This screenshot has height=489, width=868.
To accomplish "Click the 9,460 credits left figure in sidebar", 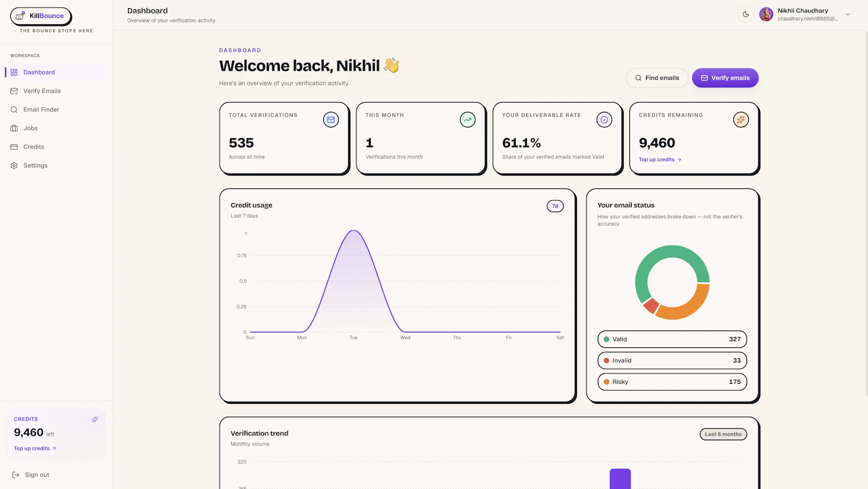I will [29, 433].
